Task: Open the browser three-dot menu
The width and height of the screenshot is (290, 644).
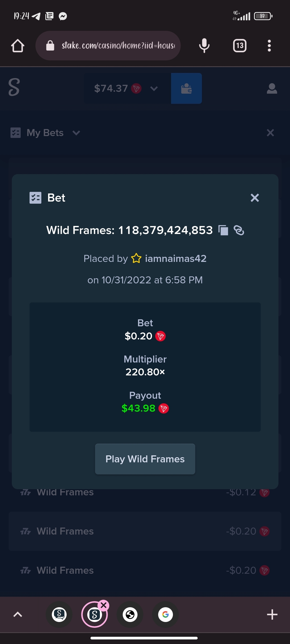Action: [x=269, y=46]
